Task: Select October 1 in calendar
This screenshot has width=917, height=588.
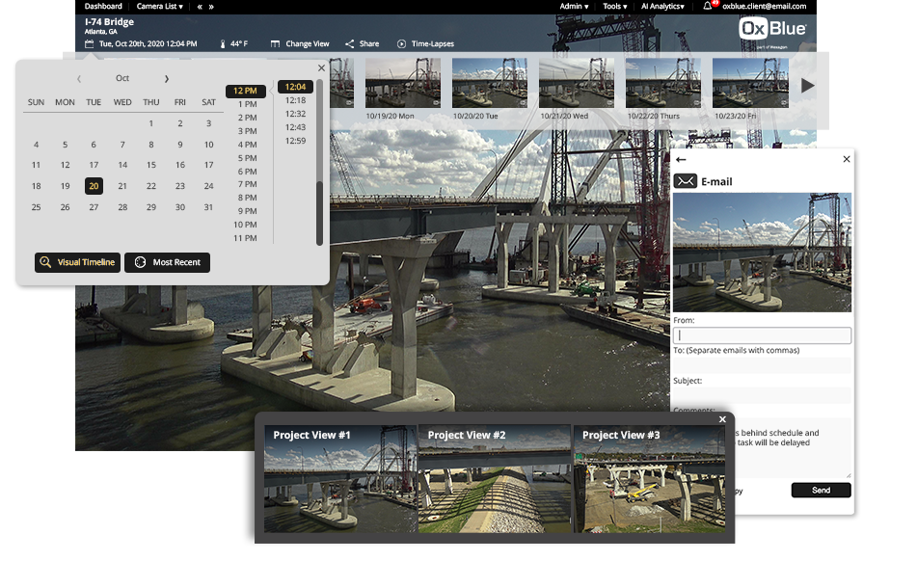Action: coord(150,123)
